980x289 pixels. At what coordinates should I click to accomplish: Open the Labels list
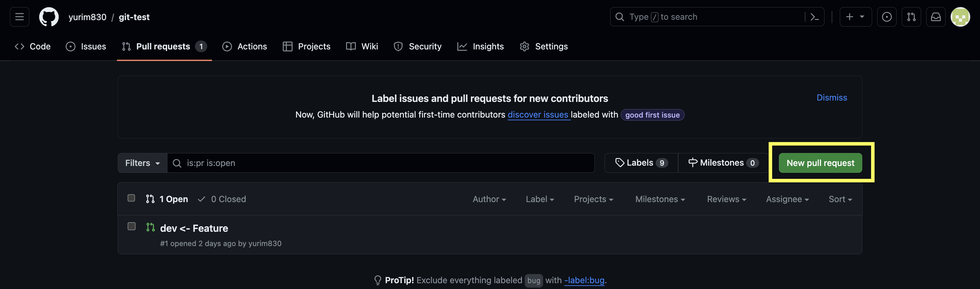(641, 163)
